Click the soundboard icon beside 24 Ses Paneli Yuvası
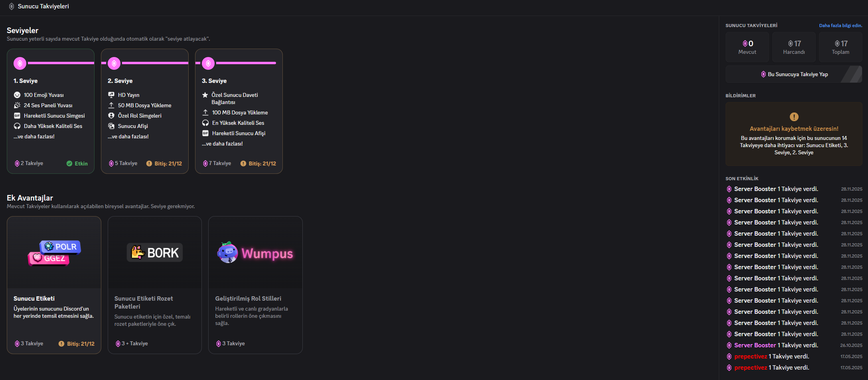868x380 pixels. click(x=17, y=105)
